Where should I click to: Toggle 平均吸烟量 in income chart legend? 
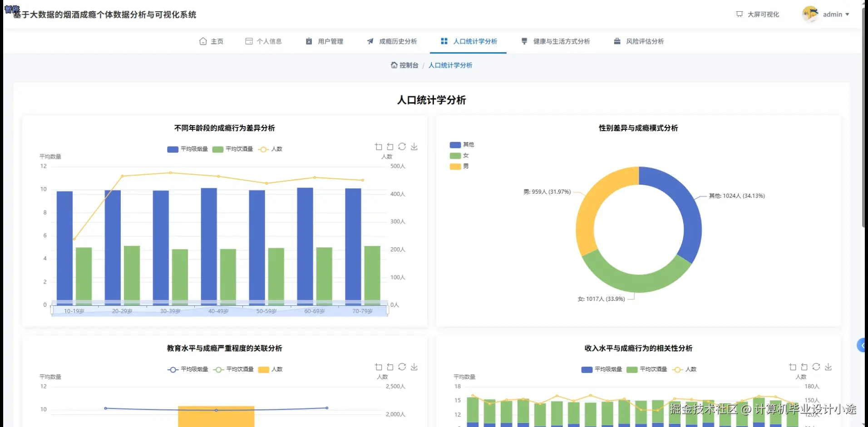pos(602,369)
